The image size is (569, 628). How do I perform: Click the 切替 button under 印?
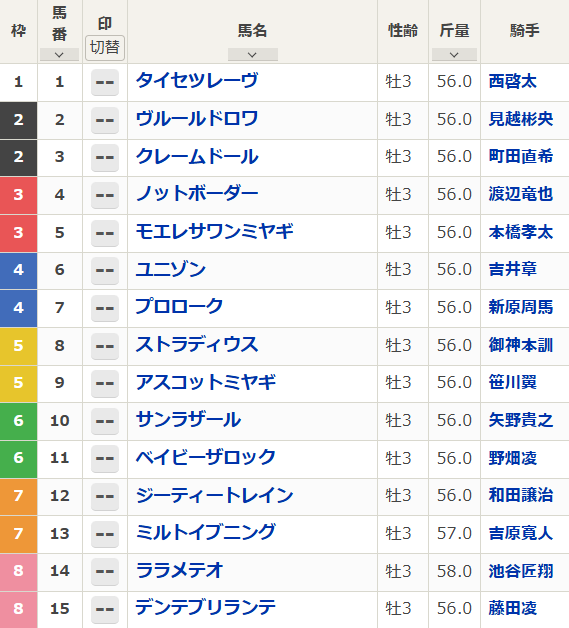(x=105, y=48)
